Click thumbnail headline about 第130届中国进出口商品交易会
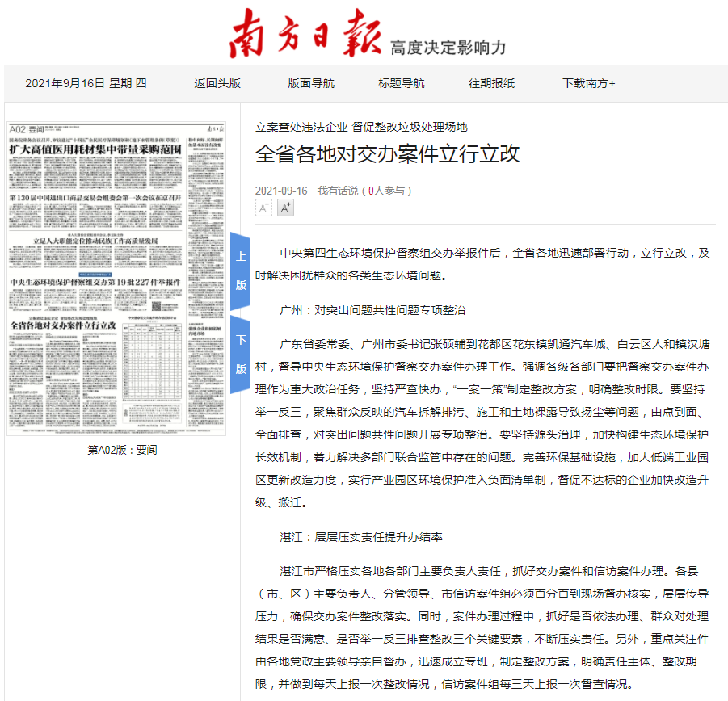The height and width of the screenshot is (701, 728). 95,198
